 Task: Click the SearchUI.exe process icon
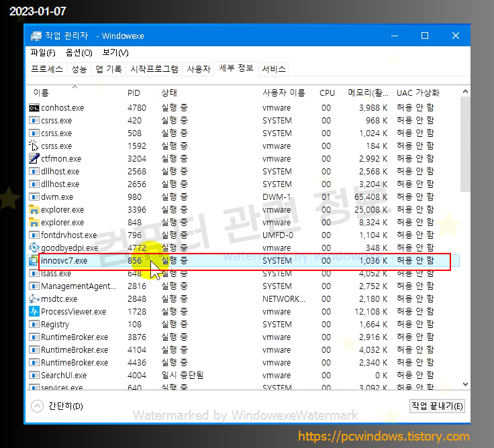(x=34, y=376)
